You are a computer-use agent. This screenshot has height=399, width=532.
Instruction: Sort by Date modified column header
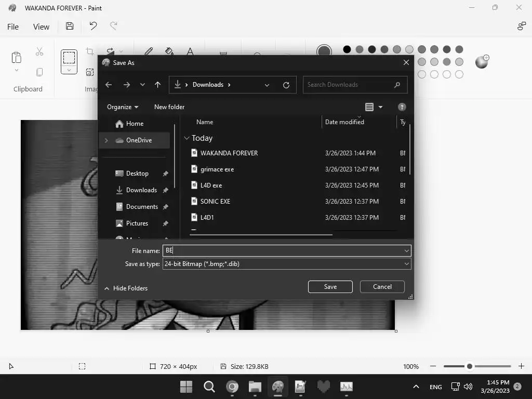coord(344,122)
